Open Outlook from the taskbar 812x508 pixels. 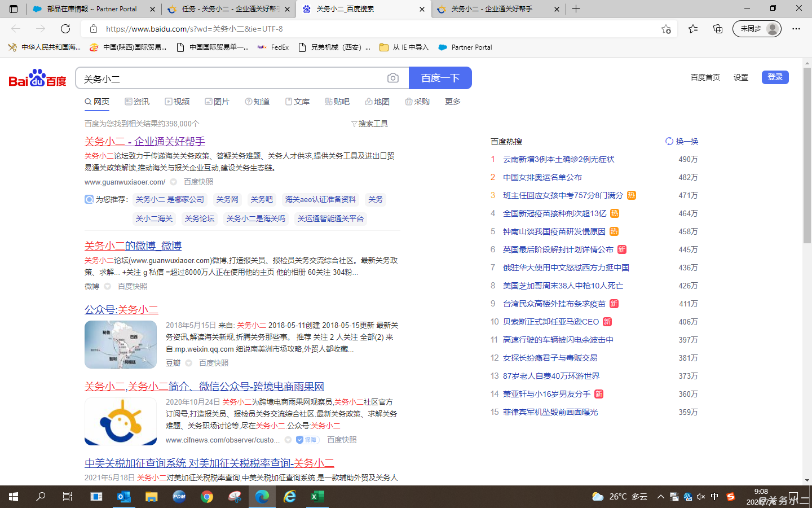[124, 497]
